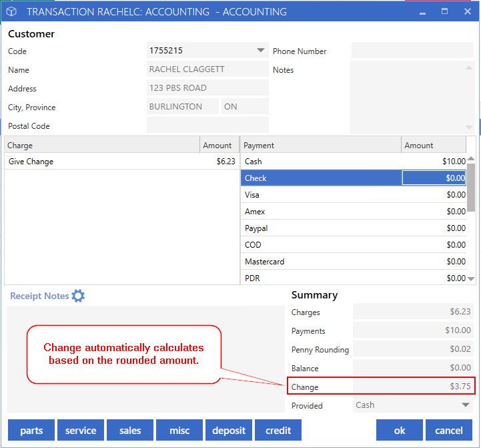Click the Payment column header
The width and height of the screenshot is (481, 448).
coord(321,145)
